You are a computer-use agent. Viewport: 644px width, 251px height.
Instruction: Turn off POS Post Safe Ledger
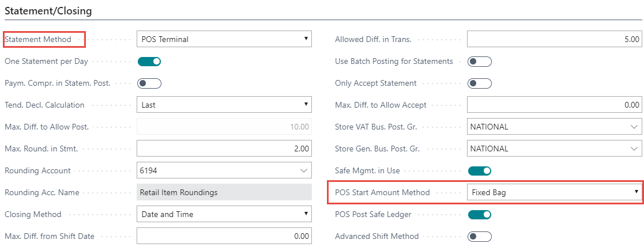pyautogui.click(x=480, y=214)
